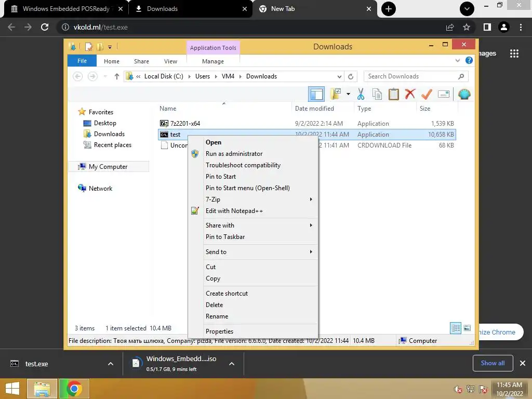Open the Home ribbon tab
The height and width of the screenshot is (399, 532).
[112, 61]
